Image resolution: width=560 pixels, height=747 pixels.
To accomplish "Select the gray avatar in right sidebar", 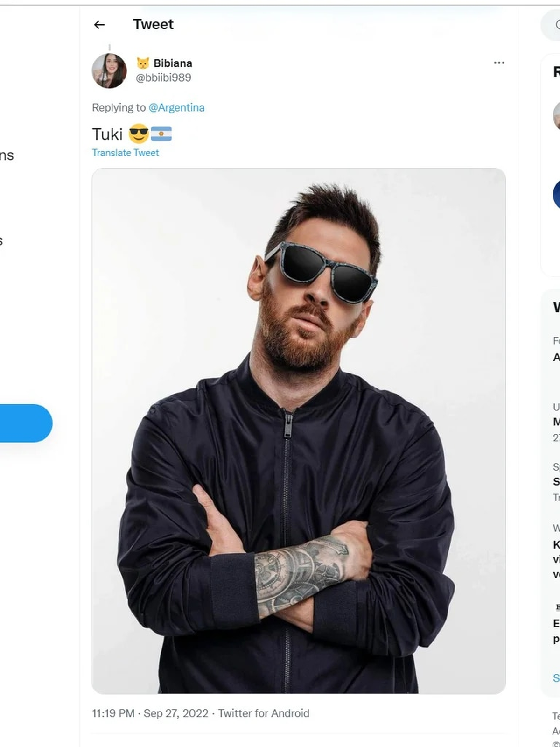I will [556, 115].
